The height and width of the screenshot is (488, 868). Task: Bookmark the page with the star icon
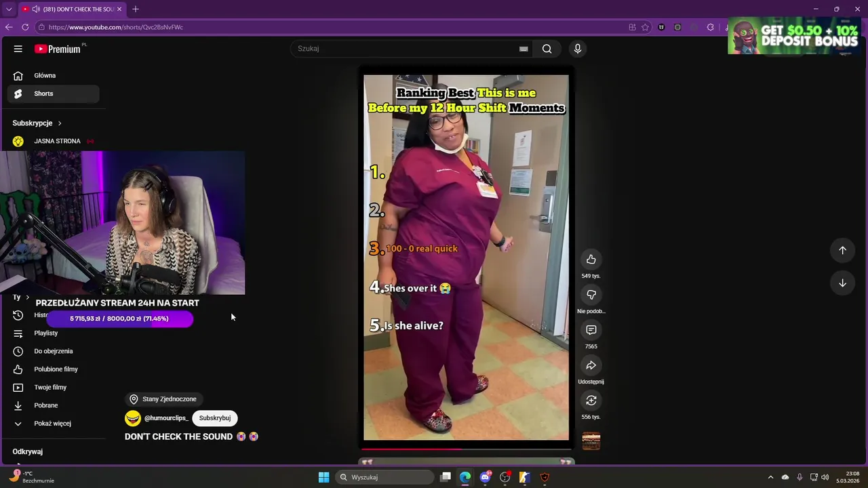click(646, 27)
